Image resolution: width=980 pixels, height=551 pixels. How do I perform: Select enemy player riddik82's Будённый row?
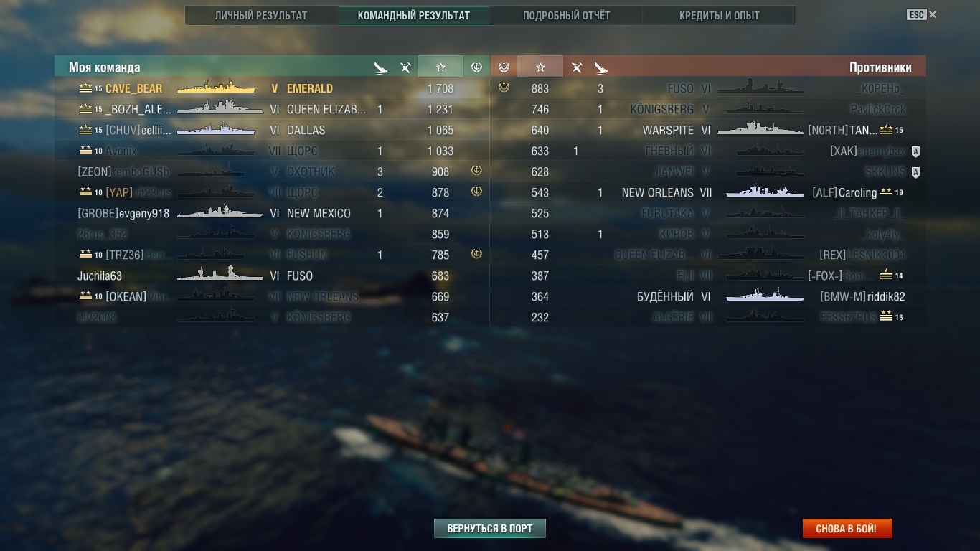coord(709,296)
